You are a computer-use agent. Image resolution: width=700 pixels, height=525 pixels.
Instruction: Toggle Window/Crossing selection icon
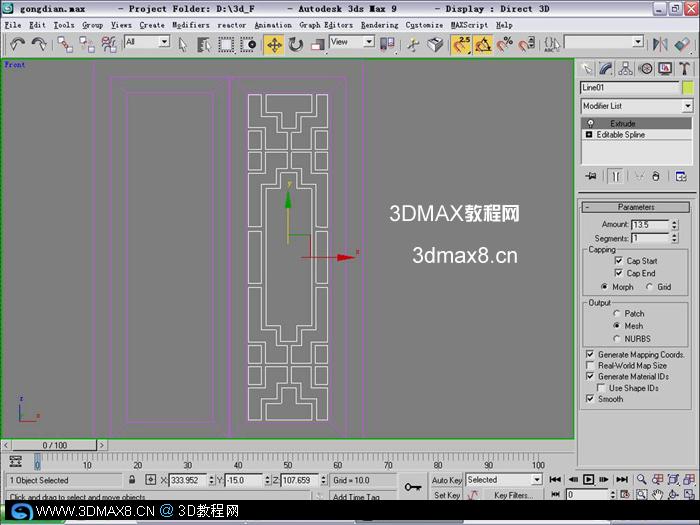248,45
